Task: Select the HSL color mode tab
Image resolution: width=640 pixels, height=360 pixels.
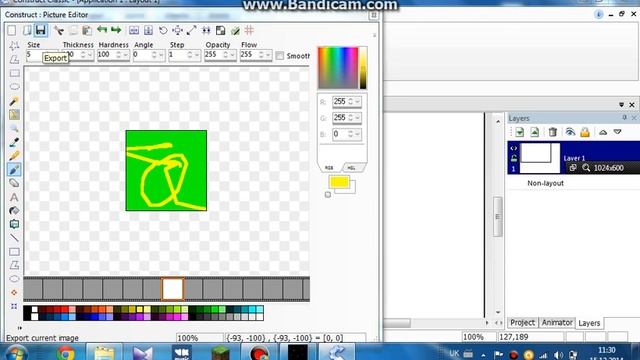Action: point(351,168)
